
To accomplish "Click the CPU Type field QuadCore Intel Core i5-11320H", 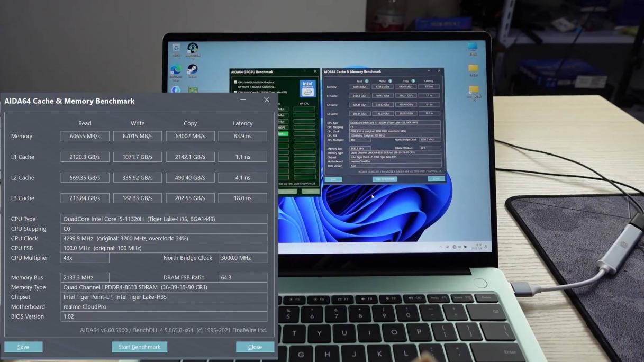I will point(164,219).
